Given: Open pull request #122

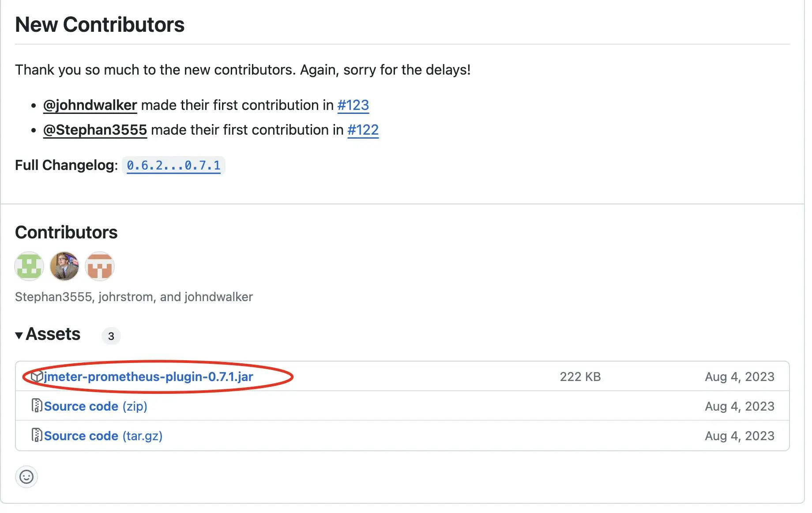Looking at the screenshot, I should [x=363, y=130].
